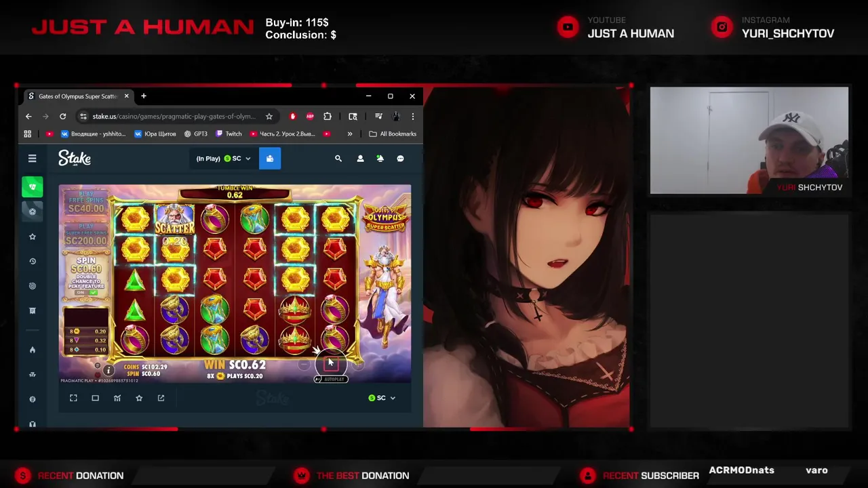Enable theatre mode below the game
868x488 pixels.
95,398
